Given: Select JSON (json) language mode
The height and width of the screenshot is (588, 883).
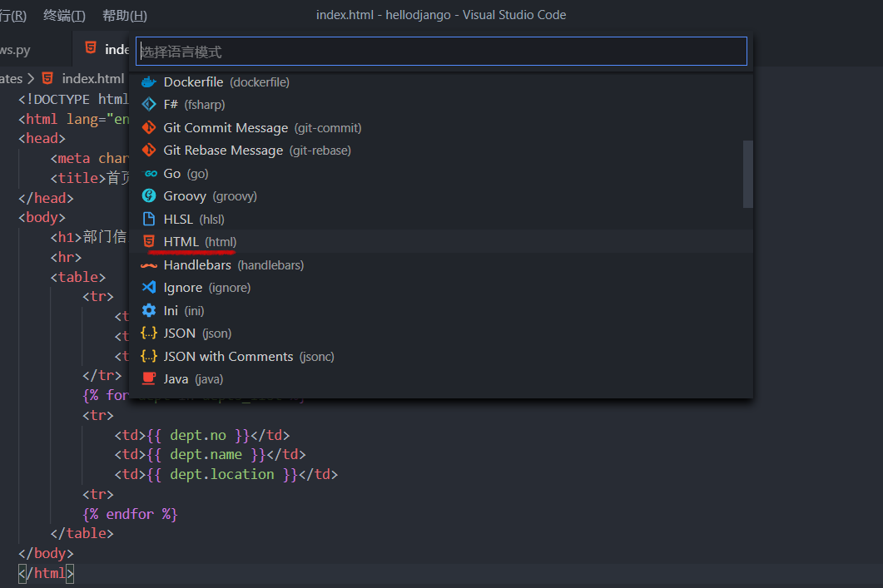Looking at the screenshot, I should tap(441, 334).
